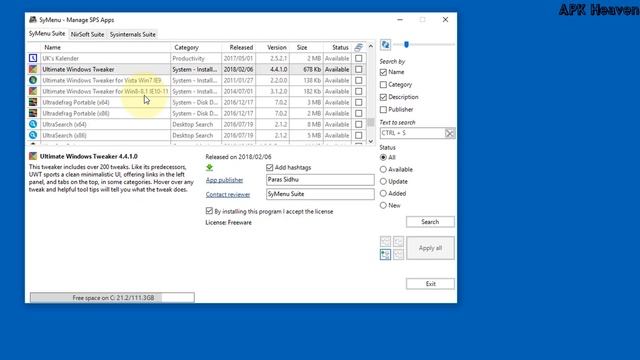Image resolution: width=640 pixels, height=360 pixels.
Task: Click the SyMenu Suite reviewer text field
Action: (320, 194)
